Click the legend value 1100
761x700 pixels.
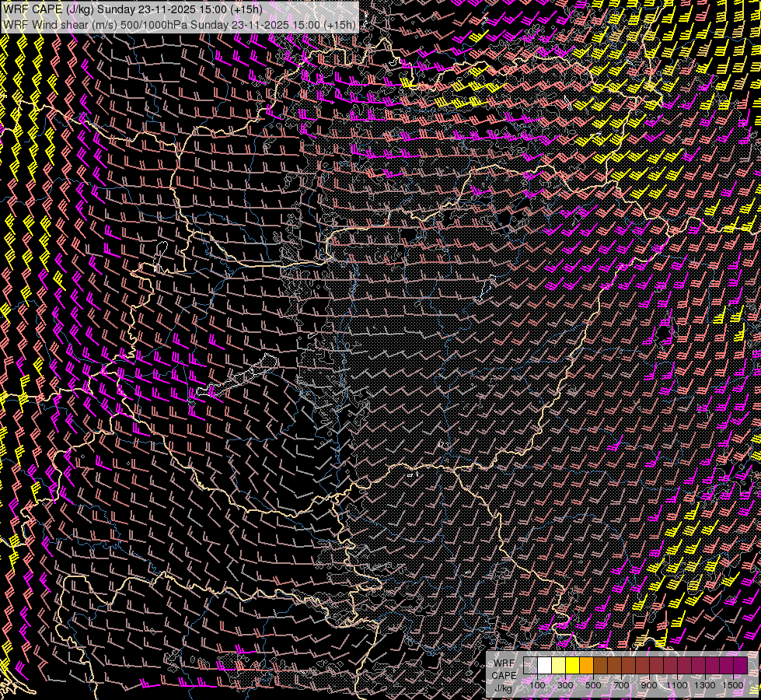click(677, 685)
